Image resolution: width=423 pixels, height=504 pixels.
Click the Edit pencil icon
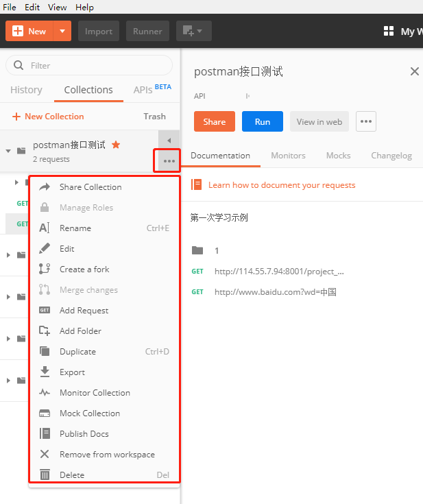(x=45, y=248)
